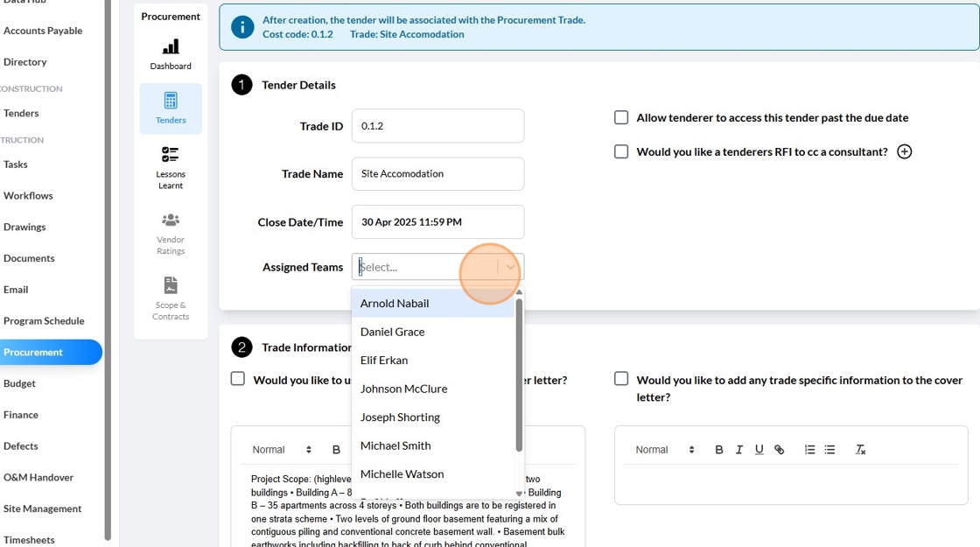
Task: Tick the left Trade Information cover letter checkbox
Action: [x=237, y=379]
